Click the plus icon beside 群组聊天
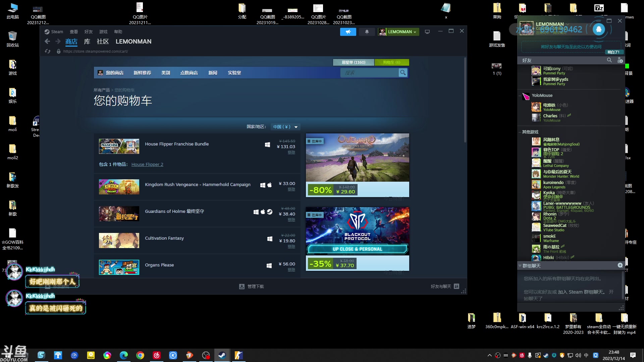644x362 pixels. click(x=620, y=265)
